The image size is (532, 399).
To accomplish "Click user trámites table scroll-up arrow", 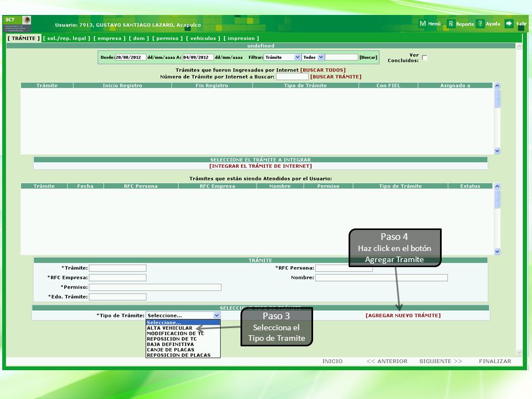I will tap(497, 186).
